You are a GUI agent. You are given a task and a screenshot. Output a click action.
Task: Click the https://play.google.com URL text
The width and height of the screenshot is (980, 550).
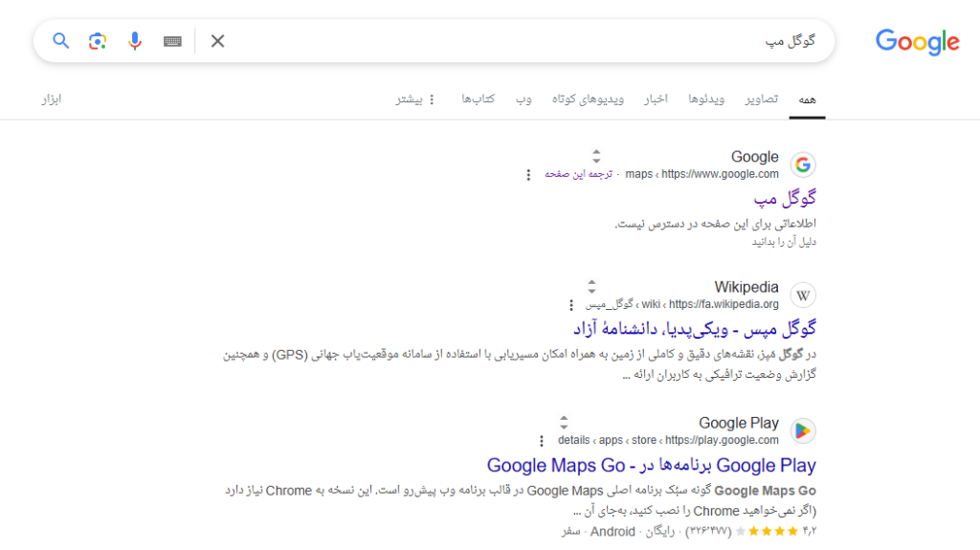click(722, 440)
